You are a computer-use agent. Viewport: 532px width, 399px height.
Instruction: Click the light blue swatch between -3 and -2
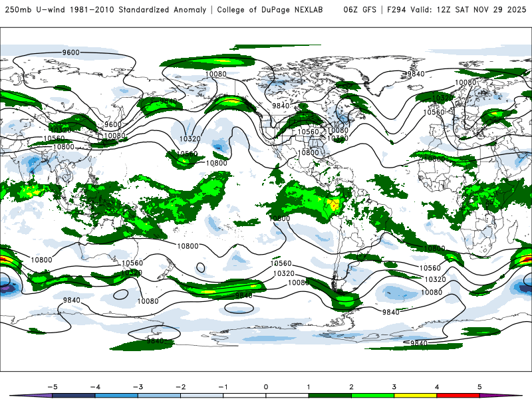coord(159,396)
